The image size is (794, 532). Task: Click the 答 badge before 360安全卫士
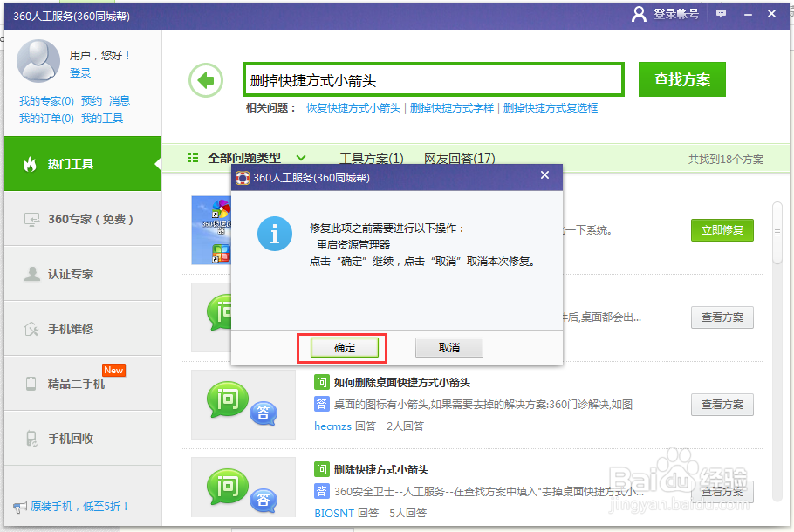[322, 491]
